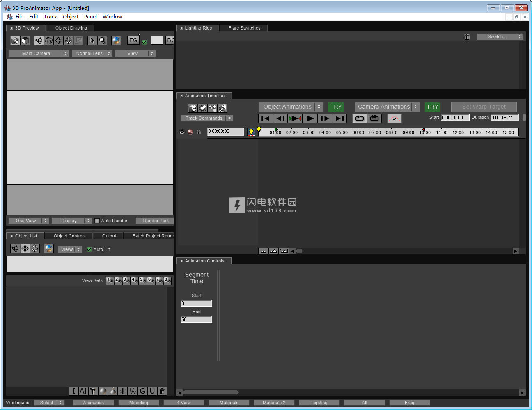Open the Panel menu
532x410 pixels.
click(x=90, y=17)
